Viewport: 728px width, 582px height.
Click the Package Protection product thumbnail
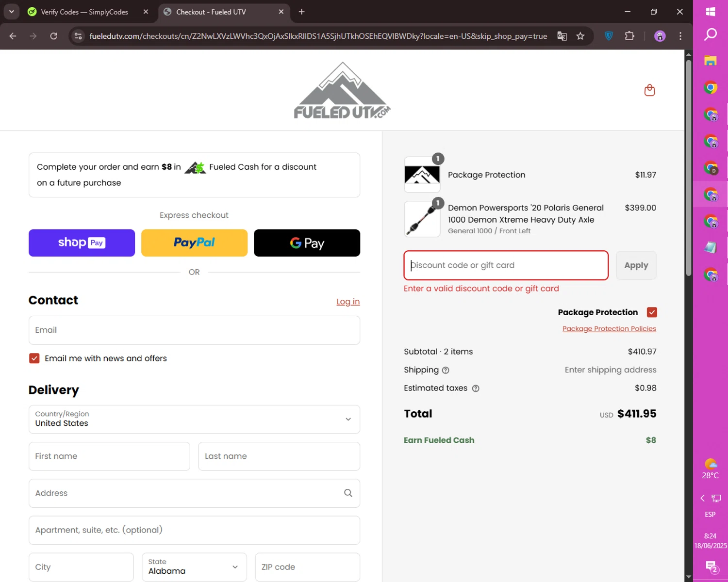pos(422,175)
